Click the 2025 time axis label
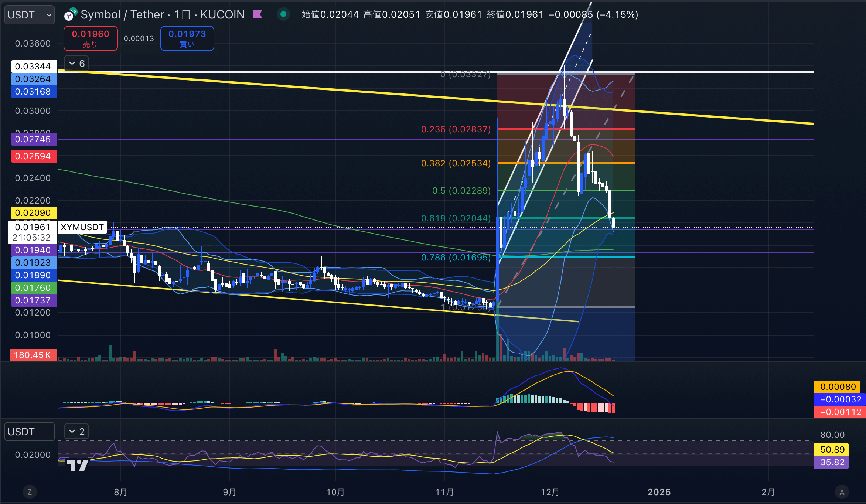 tap(659, 492)
